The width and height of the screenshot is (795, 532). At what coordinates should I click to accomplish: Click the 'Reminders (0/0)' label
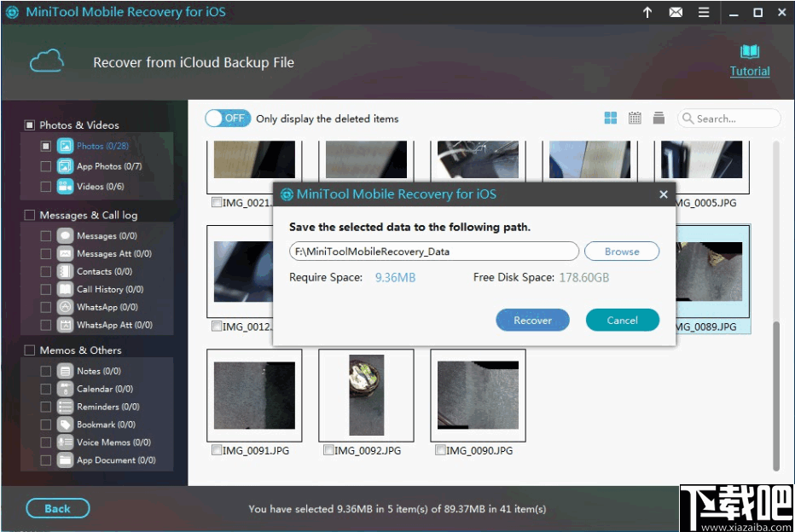click(x=108, y=407)
